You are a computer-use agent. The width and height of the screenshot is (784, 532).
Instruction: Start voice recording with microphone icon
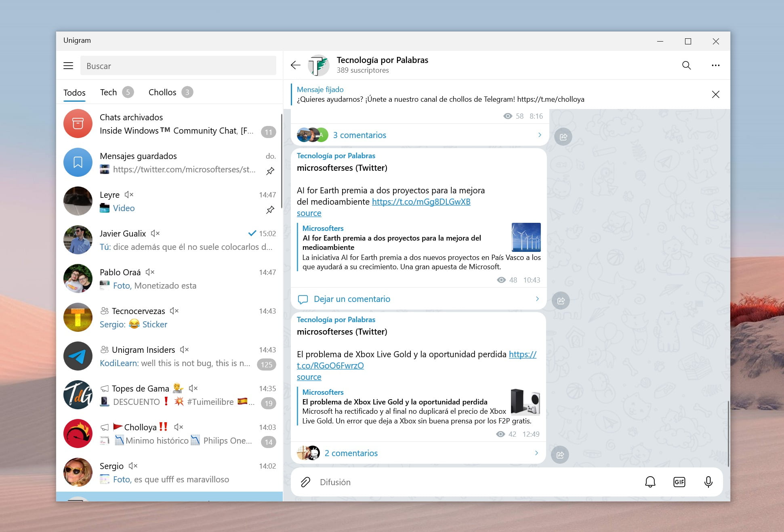click(708, 482)
